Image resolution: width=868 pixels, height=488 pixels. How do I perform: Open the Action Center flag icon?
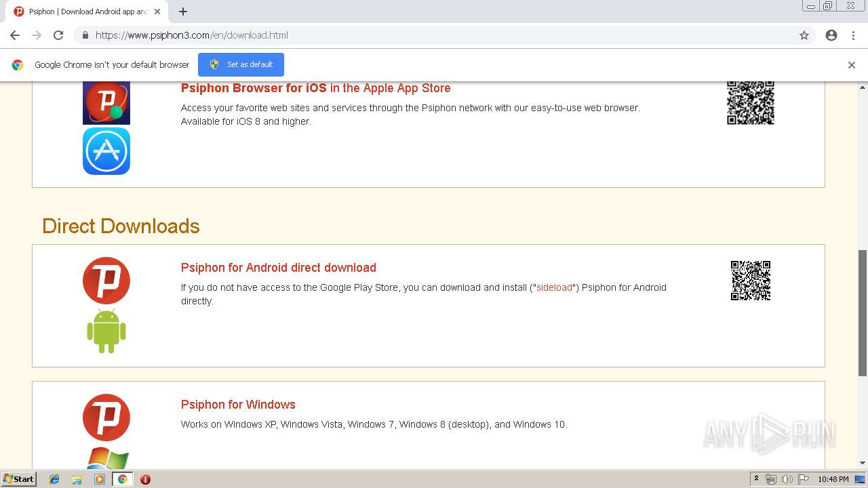coord(804,479)
